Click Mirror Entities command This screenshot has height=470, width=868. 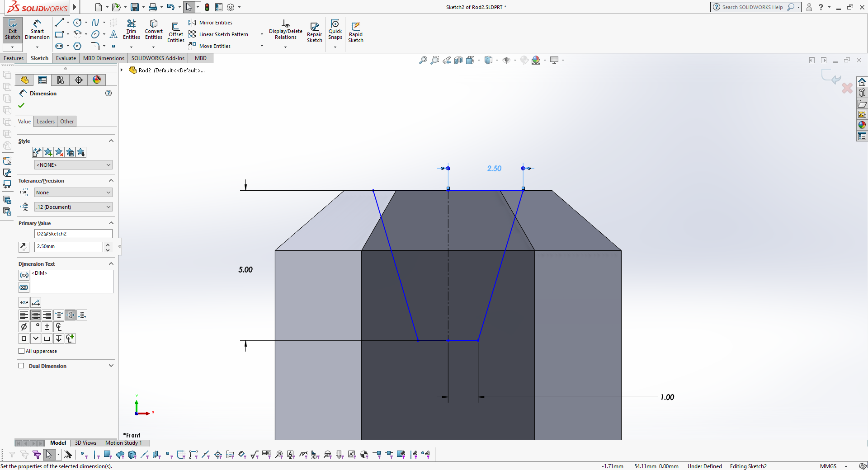(x=211, y=23)
